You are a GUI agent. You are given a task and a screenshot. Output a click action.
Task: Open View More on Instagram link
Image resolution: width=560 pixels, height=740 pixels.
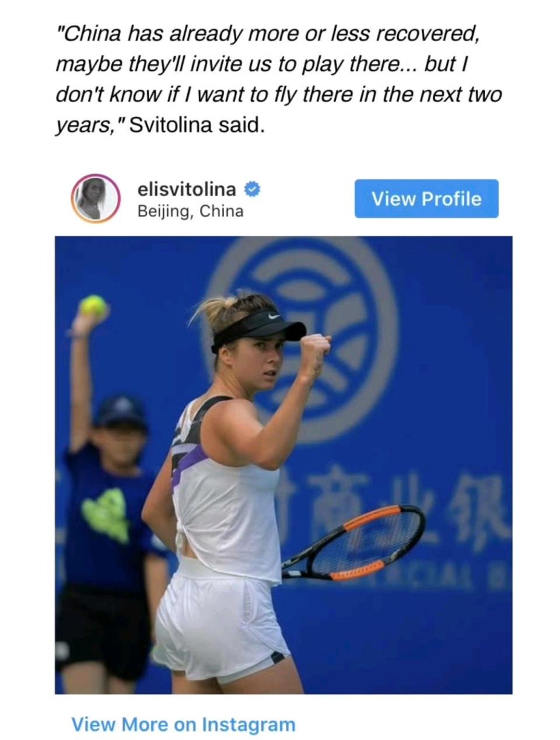[183, 724]
